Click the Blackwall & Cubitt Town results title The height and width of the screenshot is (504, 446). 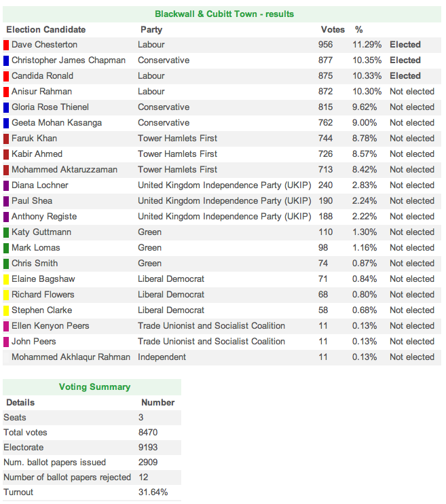click(224, 14)
